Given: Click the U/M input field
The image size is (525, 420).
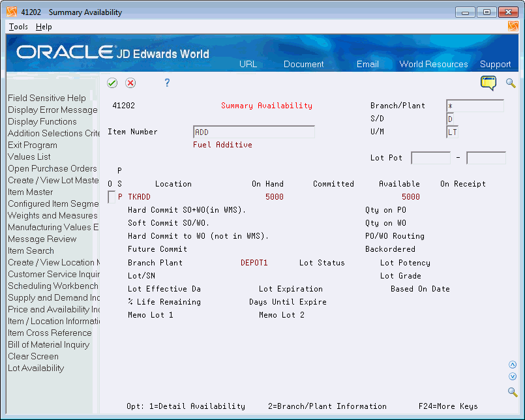Looking at the screenshot, I should click(453, 132).
